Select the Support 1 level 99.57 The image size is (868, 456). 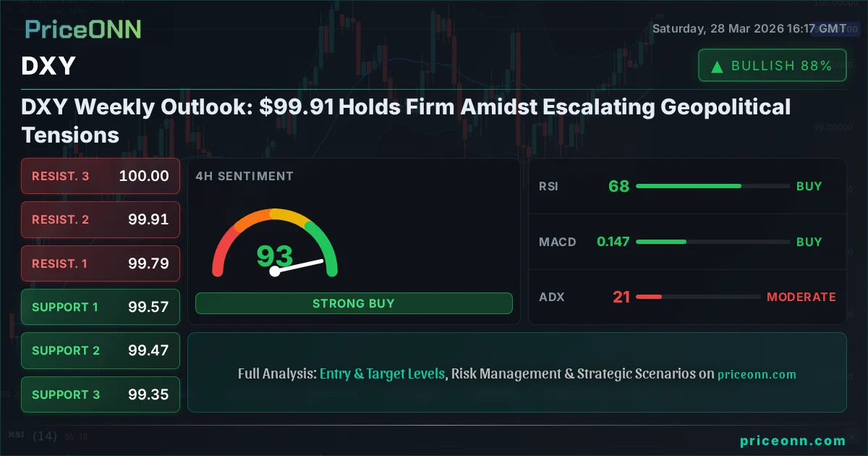(101, 307)
